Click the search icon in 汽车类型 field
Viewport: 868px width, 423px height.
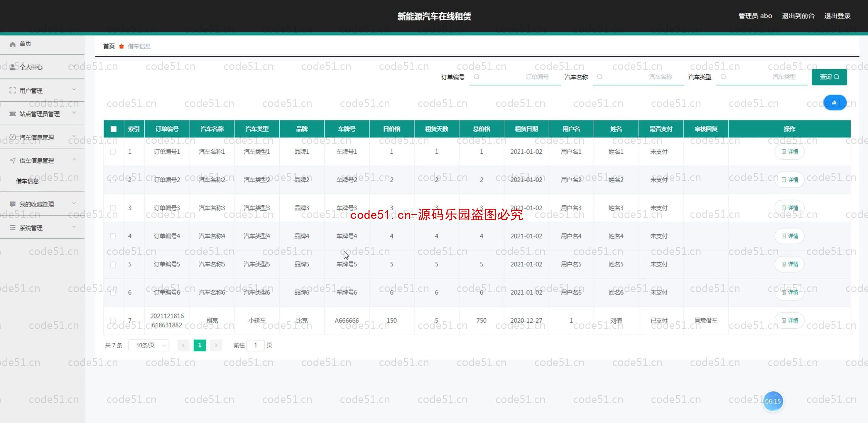[723, 77]
